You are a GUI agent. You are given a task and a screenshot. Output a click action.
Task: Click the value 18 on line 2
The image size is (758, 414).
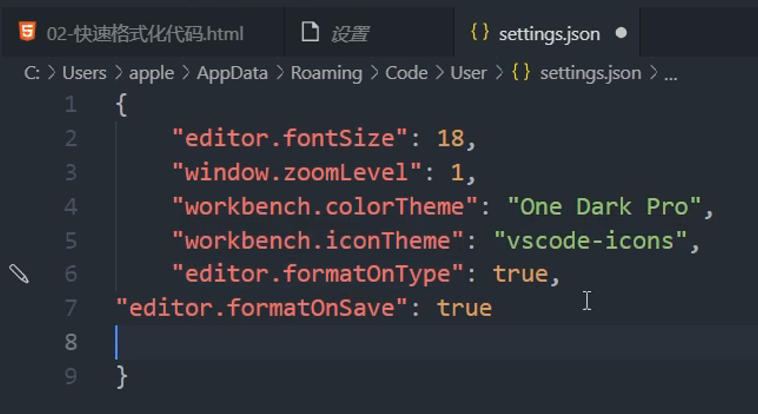(451, 139)
